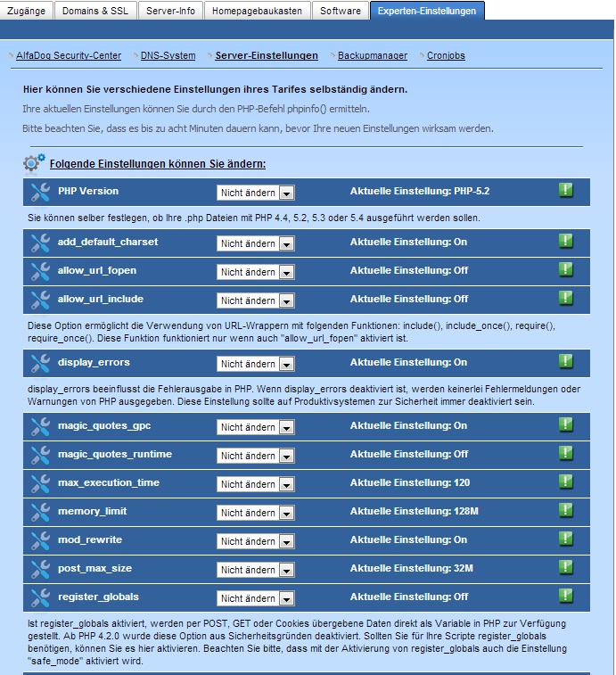
Task: Open the Homepagebaukasten tab
Action: point(257,11)
